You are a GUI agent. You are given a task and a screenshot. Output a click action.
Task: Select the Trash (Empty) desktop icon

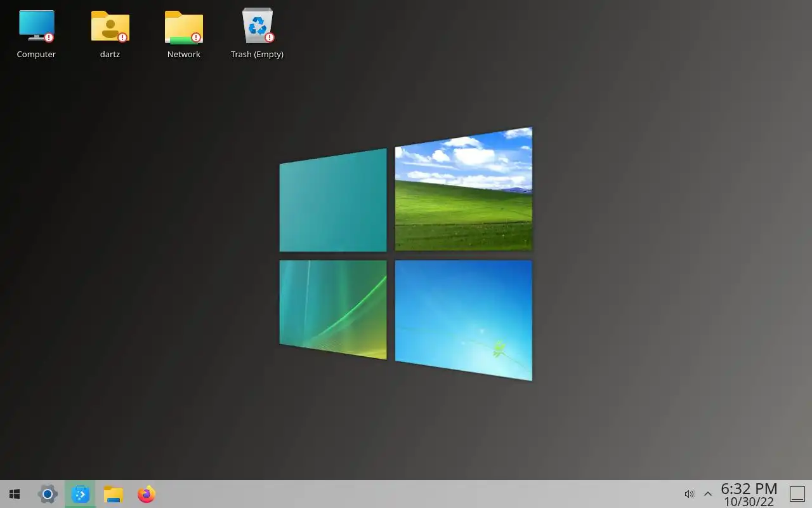point(257,25)
